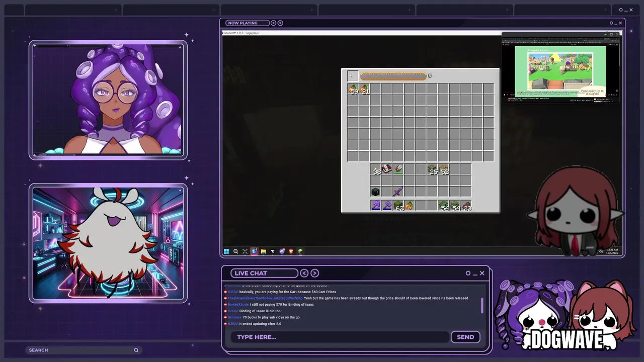Go to next in Now Playing panel
This screenshot has width=644, height=362.
[x=280, y=23]
